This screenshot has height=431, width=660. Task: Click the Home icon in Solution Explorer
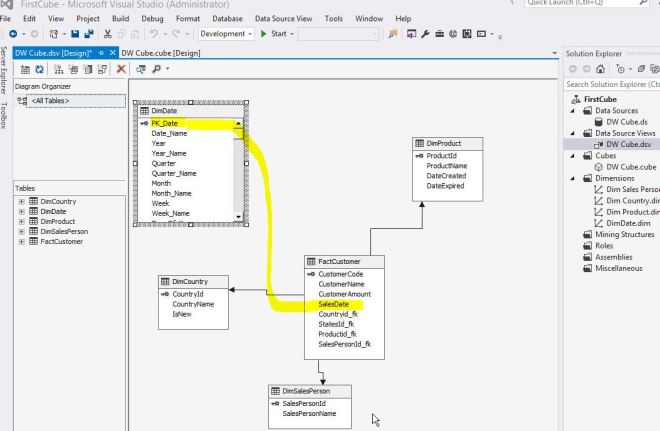click(600, 70)
